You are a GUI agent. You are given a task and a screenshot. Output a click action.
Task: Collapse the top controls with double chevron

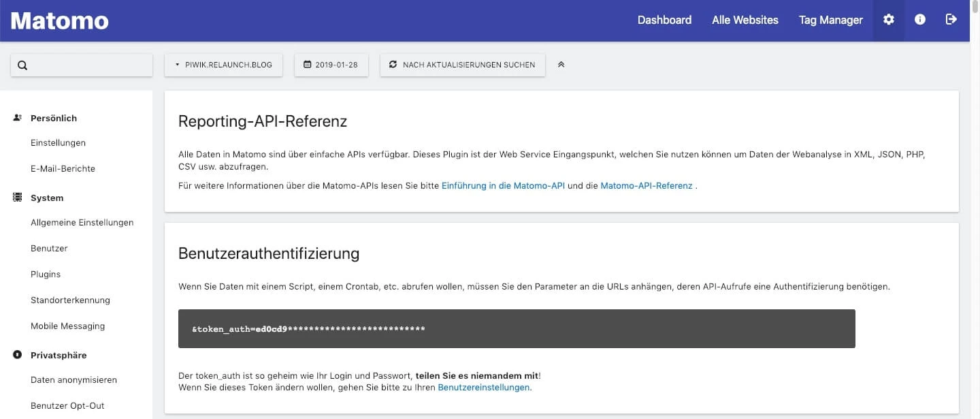(561, 65)
